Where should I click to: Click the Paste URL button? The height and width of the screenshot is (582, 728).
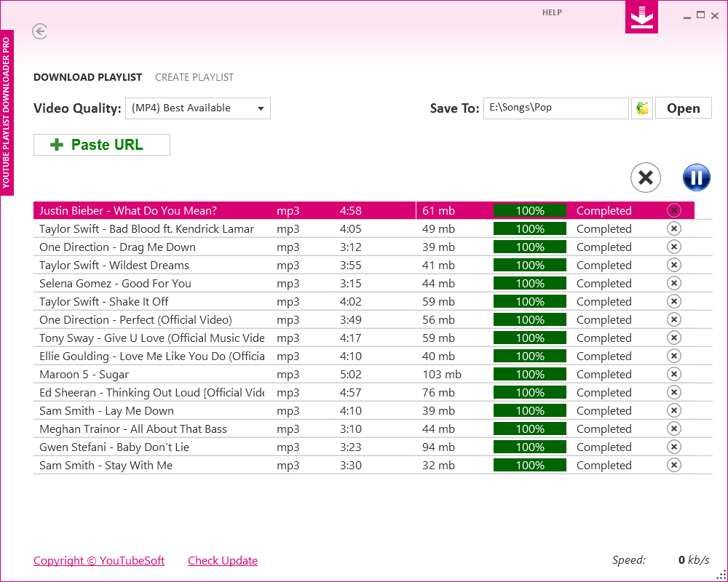click(x=102, y=145)
